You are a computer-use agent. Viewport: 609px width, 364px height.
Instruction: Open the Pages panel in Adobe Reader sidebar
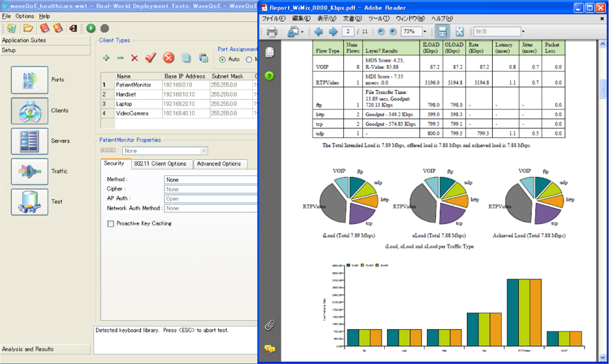tap(269, 52)
